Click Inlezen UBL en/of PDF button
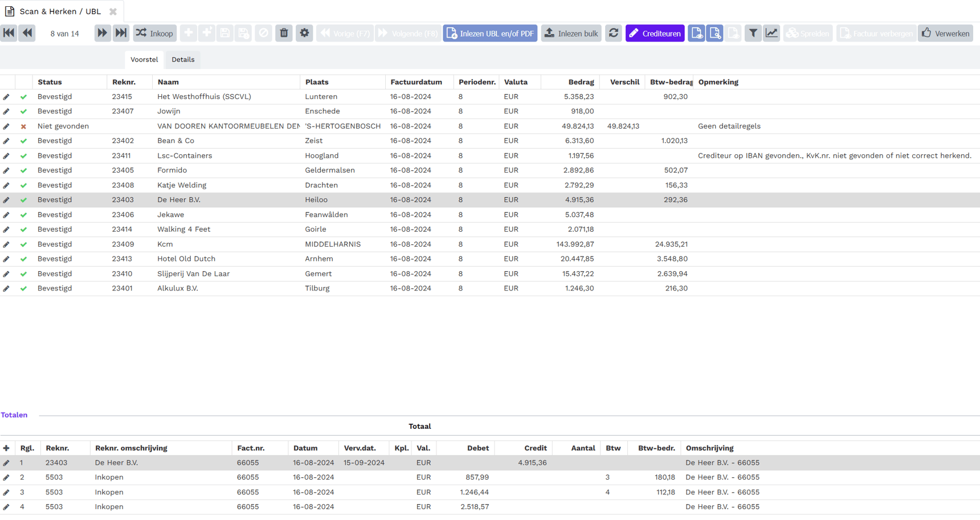Screen dimensions: 980x520 pos(490,33)
